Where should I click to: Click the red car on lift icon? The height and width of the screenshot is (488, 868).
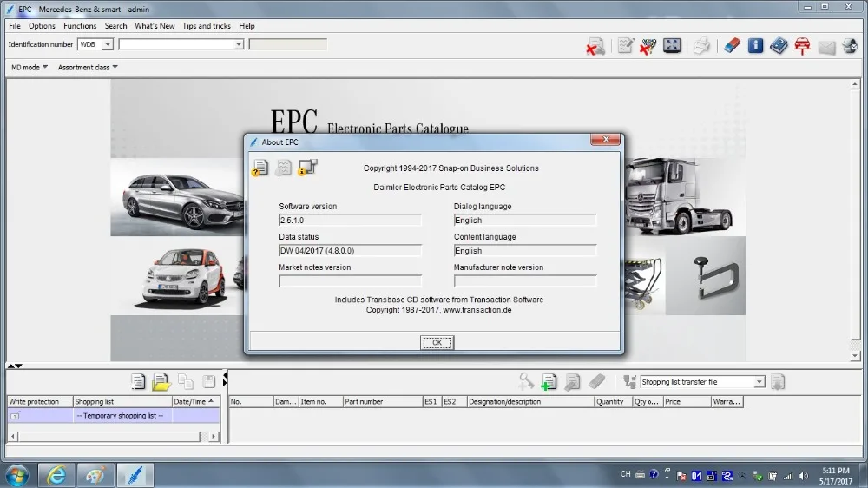pos(802,45)
